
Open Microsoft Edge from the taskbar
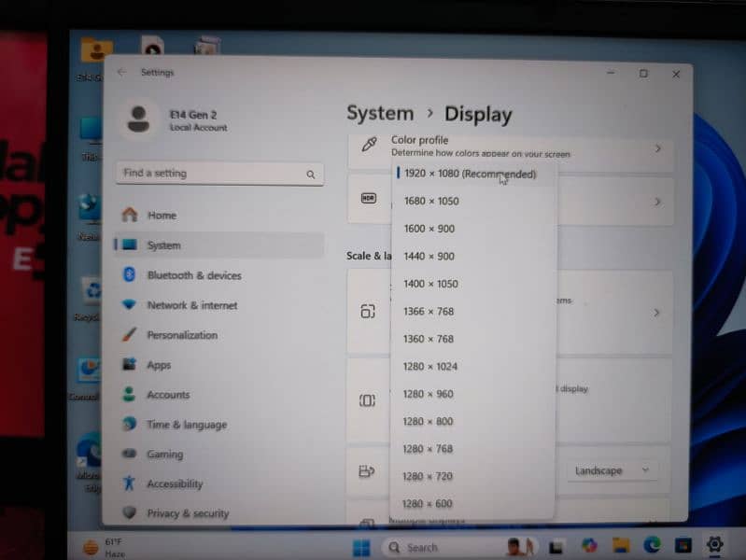pos(652,545)
